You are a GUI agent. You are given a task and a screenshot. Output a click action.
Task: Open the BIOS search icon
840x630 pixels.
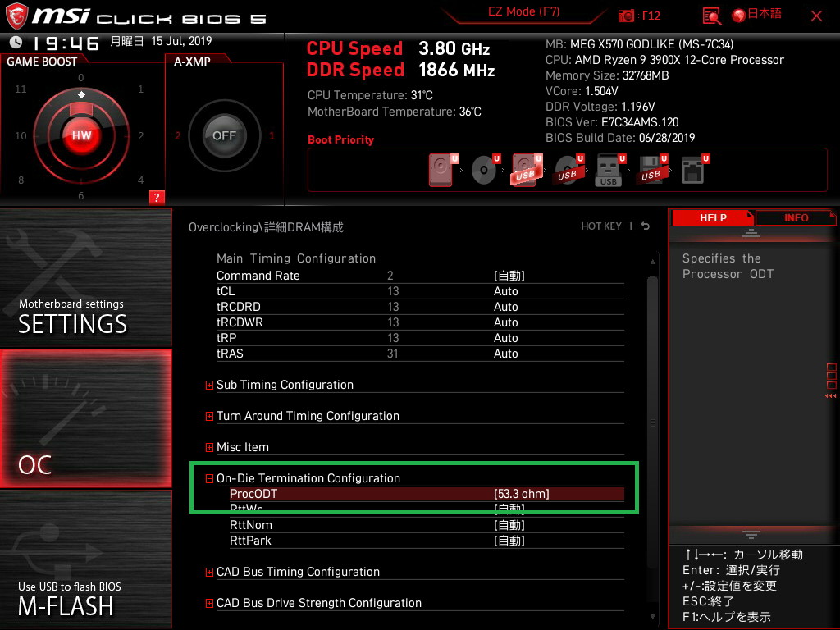pos(712,16)
